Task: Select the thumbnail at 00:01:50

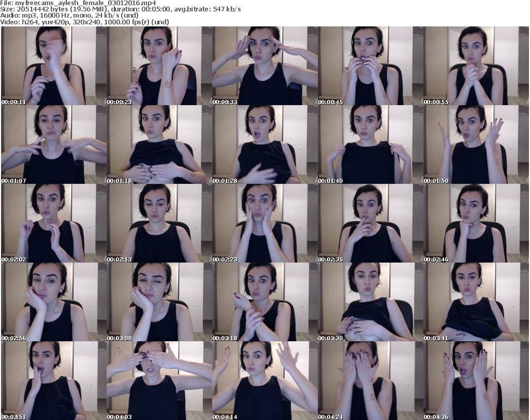Action: pos(476,144)
